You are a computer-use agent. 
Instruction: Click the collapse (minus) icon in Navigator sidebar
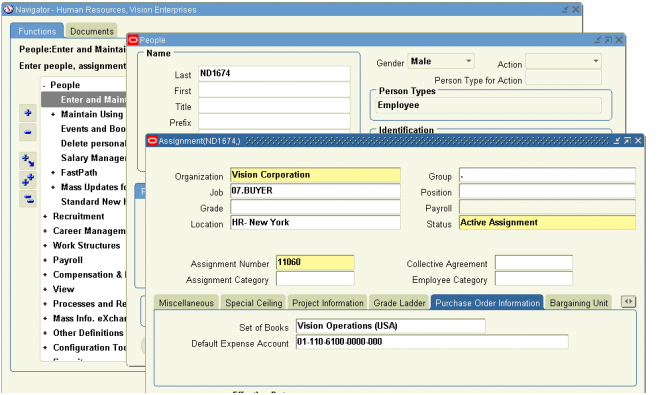[x=28, y=132]
